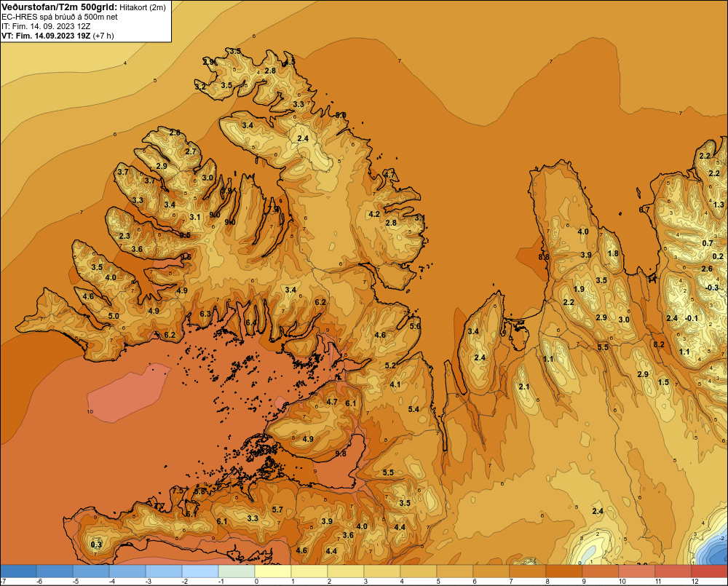The image size is (728, 586).
Task: Click the temperature value 6.3 on the map
Action: pyautogui.click(x=205, y=314)
